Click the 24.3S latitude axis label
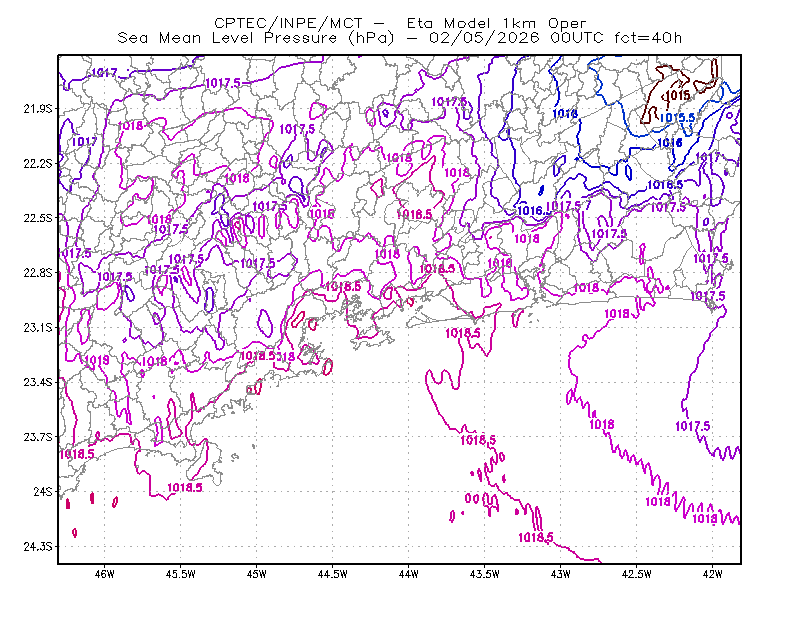 [38, 547]
